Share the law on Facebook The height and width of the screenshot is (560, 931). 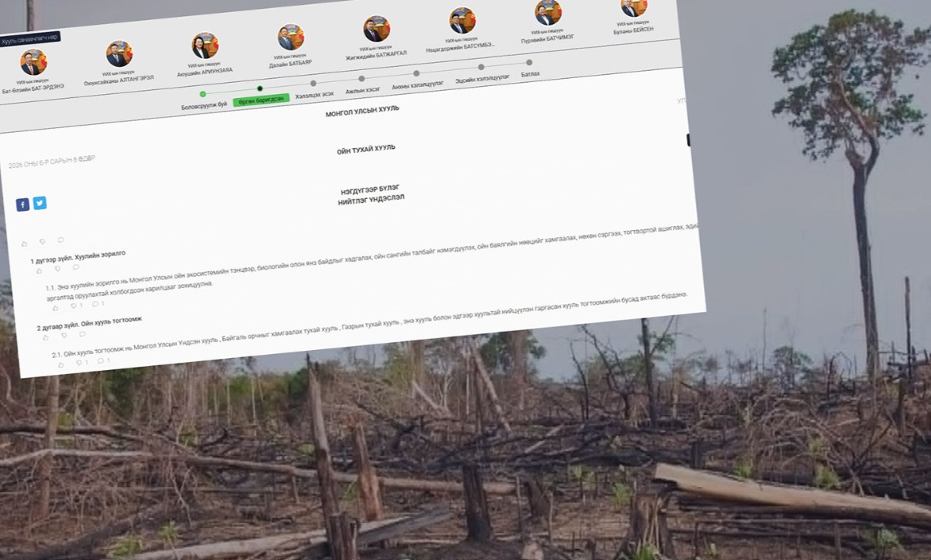23,205
